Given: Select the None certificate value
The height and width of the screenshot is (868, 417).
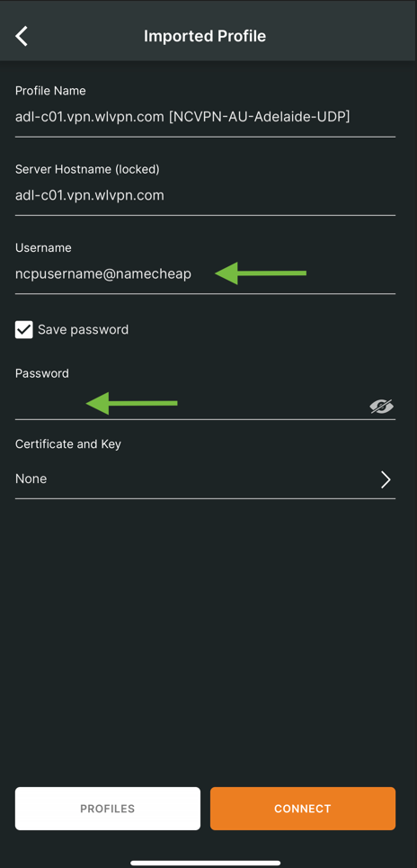Looking at the screenshot, I should pyautogui.click(x=31, y=479).
